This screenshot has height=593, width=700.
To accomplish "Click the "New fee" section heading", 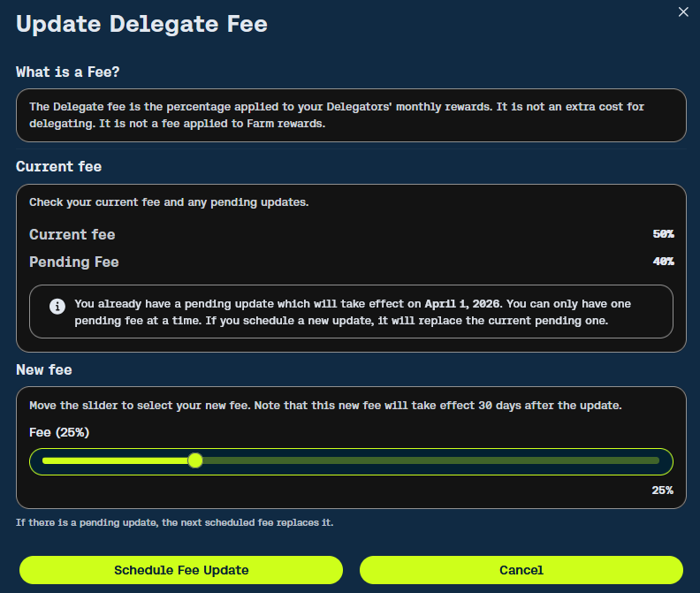I will click(x=46, y=369).
